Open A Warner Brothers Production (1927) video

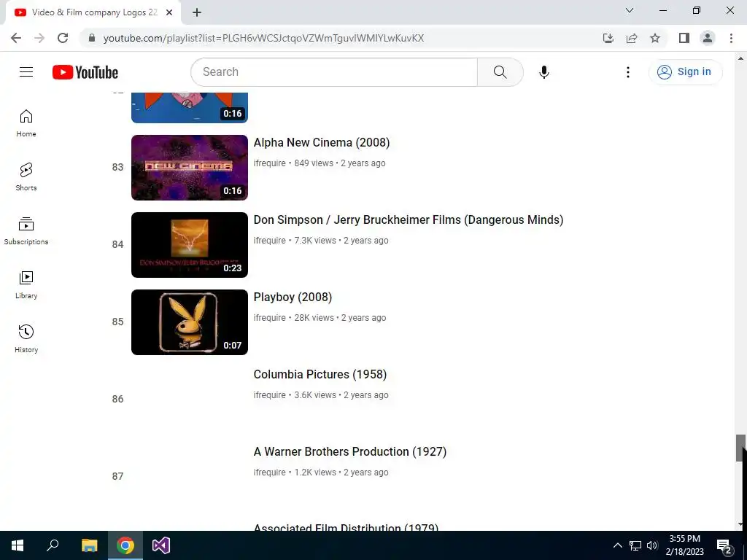(x=350, y=451)
